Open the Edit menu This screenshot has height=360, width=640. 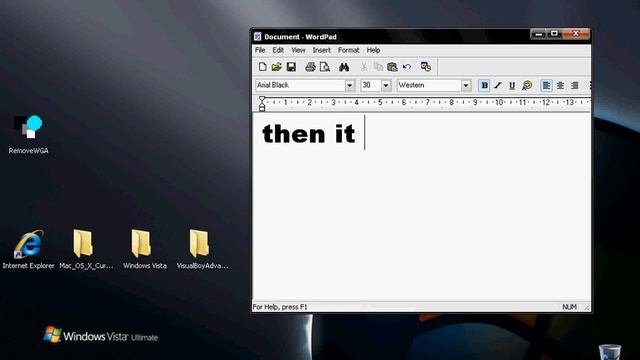click(278, 50)
